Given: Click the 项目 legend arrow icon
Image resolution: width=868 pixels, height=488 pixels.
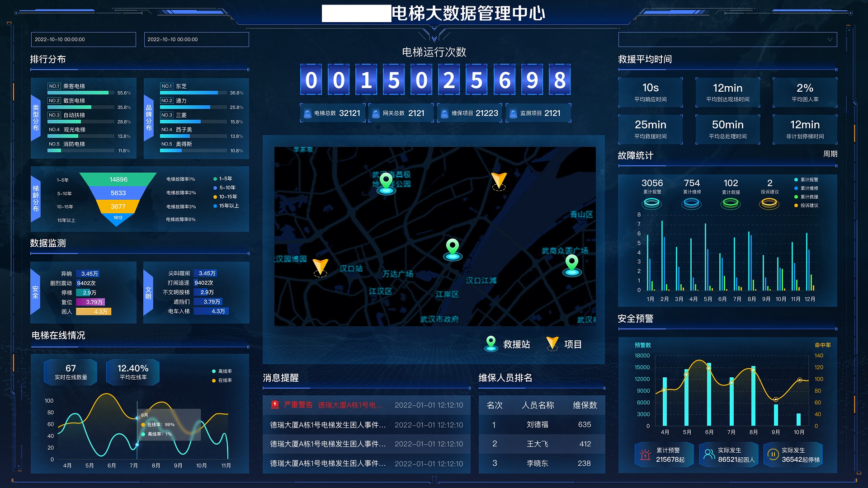Looking at the screenshot, I should (552, 344).
